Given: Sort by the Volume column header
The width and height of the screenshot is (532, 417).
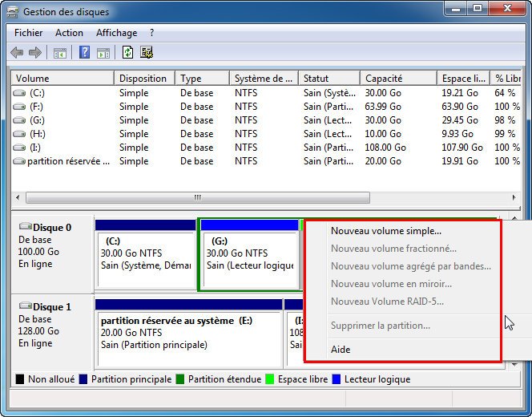Looking at the screenshot, I should (x=62, y=79).
